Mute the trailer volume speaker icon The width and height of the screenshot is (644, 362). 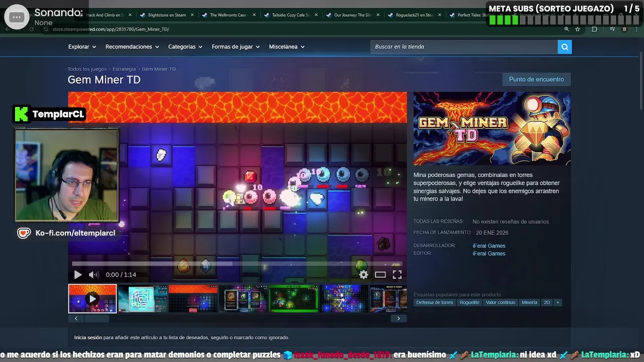point(94,275)
